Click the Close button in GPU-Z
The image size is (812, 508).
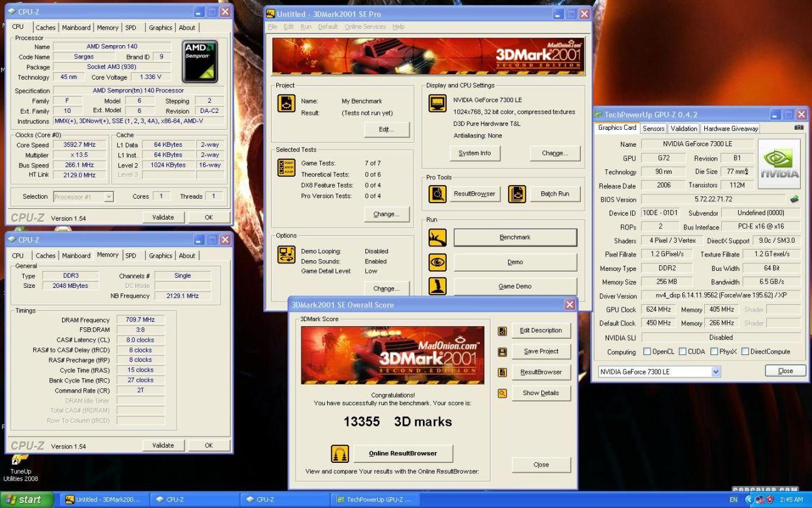click(x=786, y=371)
